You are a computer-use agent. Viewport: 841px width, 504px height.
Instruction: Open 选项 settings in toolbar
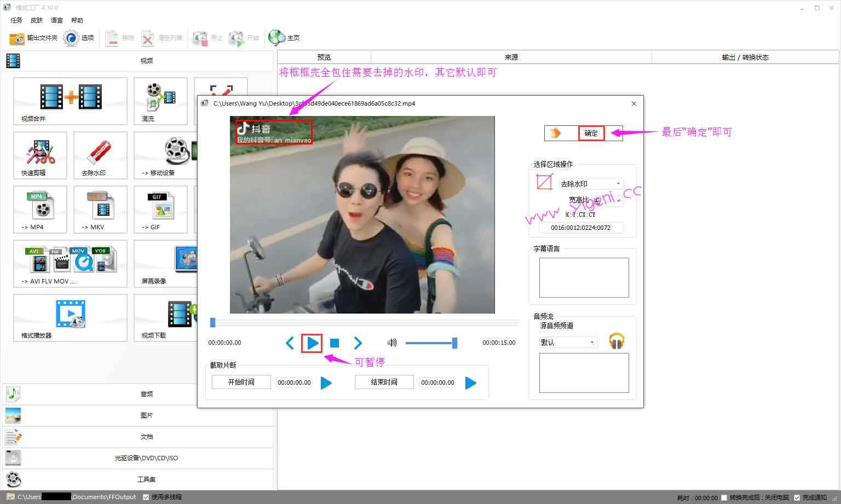coord(78,38)
